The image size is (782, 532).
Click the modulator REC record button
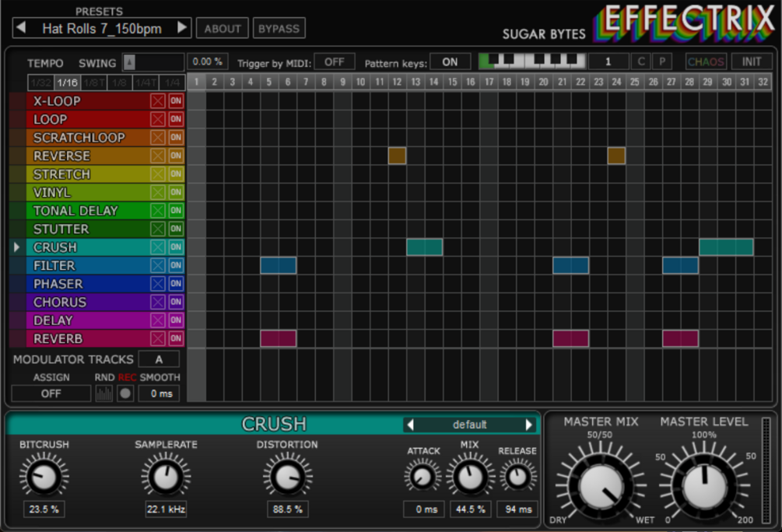pos(125,394)
